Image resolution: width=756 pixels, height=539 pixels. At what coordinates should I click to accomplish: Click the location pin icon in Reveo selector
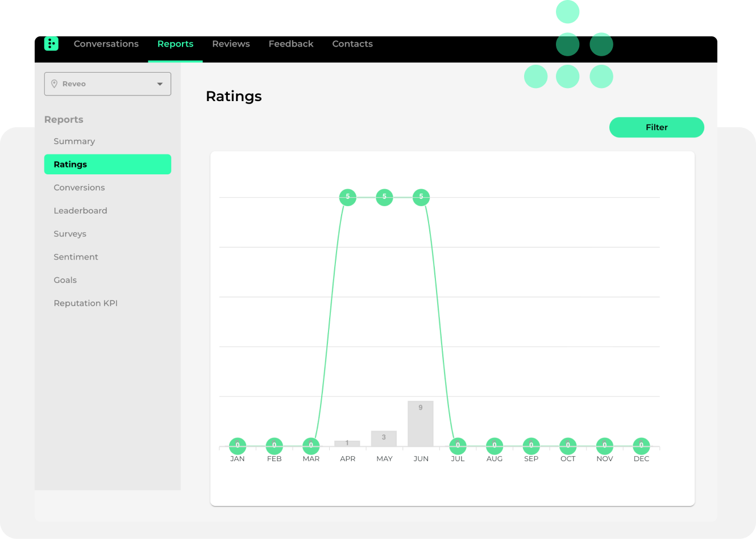pyautogui.click(x=55, y=84)
